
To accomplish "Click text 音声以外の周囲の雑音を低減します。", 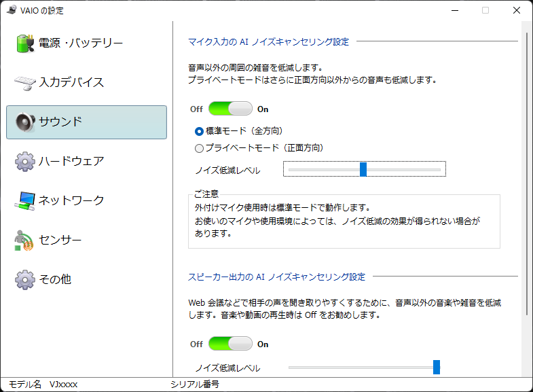I will coord(255,68).
